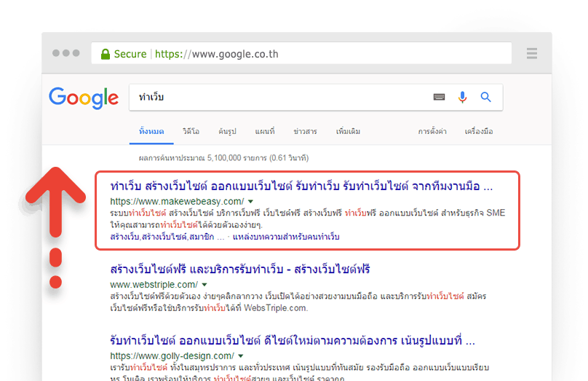The height and width of the screenshot is (381, 588).
Task: Select the ทั้งหมด results tab
Action: pyautogui.click(x=151, y=132)
